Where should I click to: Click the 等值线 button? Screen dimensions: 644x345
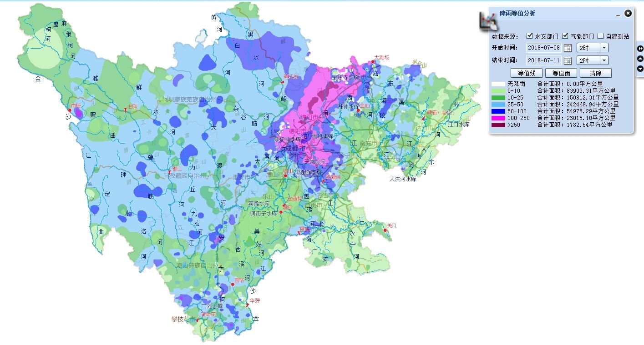(x=527, y=73)
